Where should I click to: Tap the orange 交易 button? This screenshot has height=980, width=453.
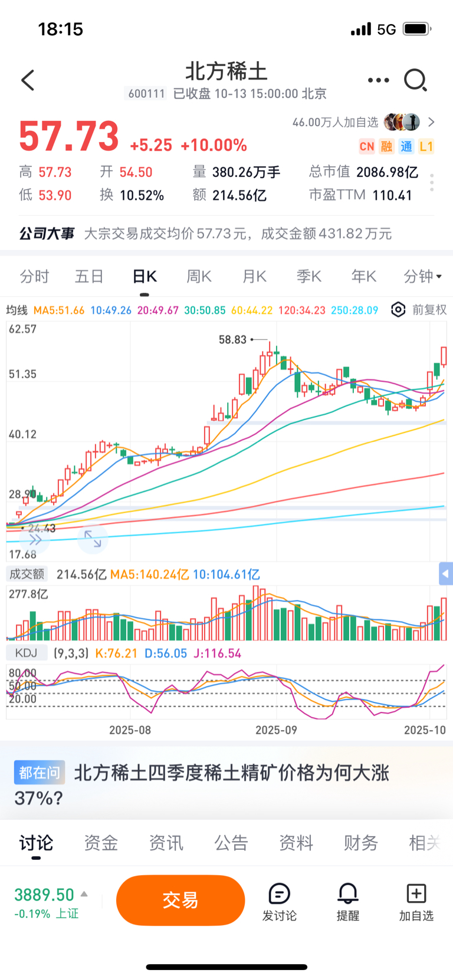click(180, 900)
